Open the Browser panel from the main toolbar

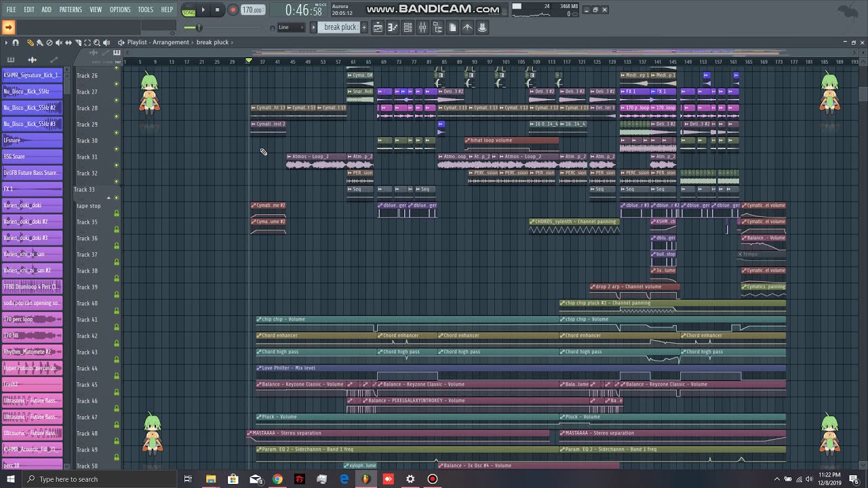[437, 27]
